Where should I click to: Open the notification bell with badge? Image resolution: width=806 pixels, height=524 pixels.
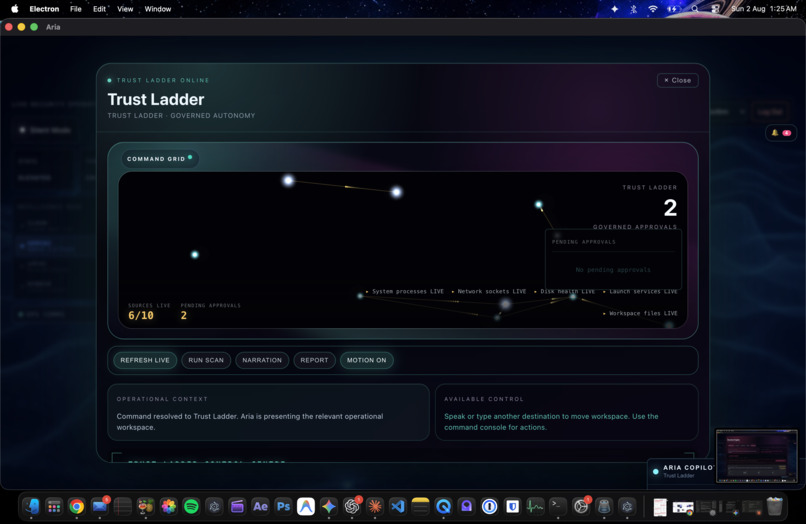coord(780,133)
